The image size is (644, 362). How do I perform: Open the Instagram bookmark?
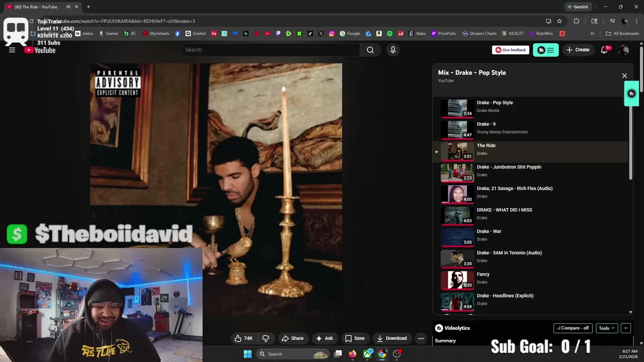pyautogui.click(x=332, y=34)
